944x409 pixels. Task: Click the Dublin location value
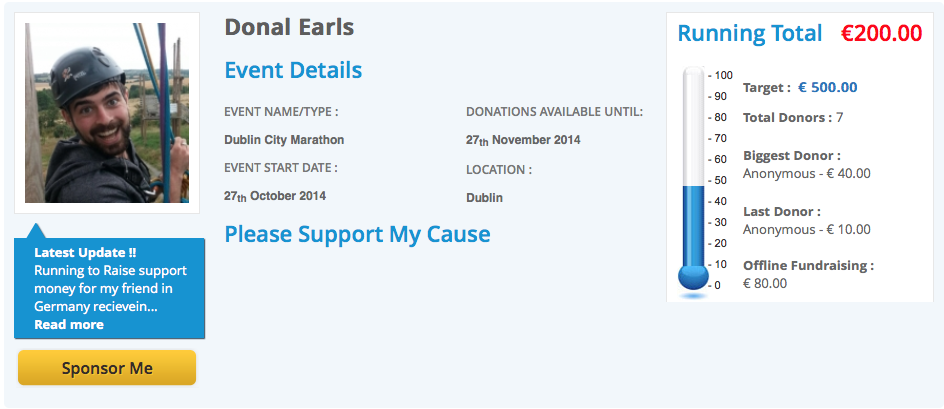click(x=484, y=198)
